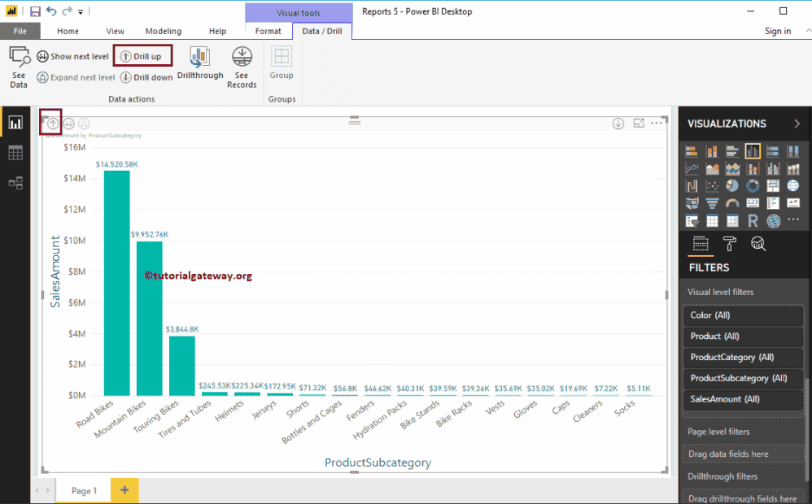Open the Quick Access Toolbar dropdown arrow
This screenshot has height=504, width=812.
coord(81,12)
